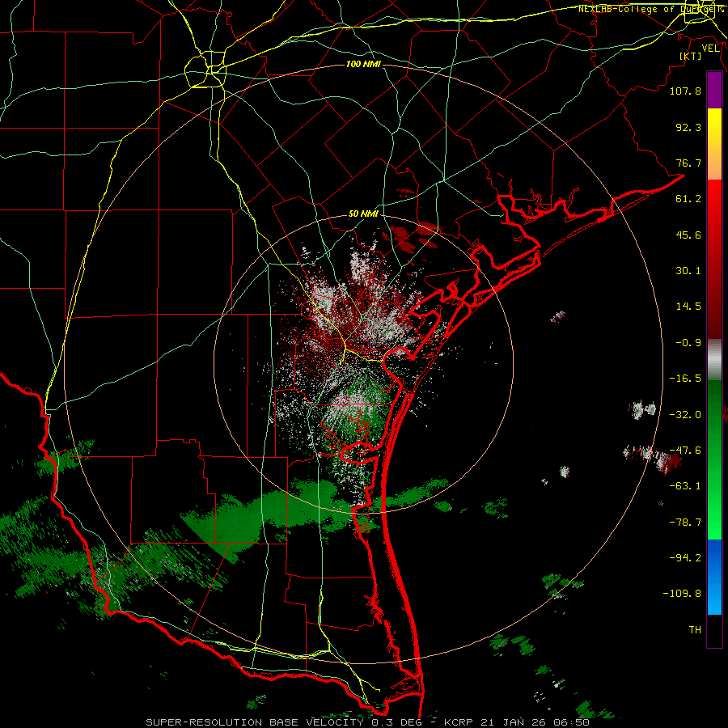This screenshot has width=728, height=728.
Task: Click the [KT] units label
Action: click(690, 56)
